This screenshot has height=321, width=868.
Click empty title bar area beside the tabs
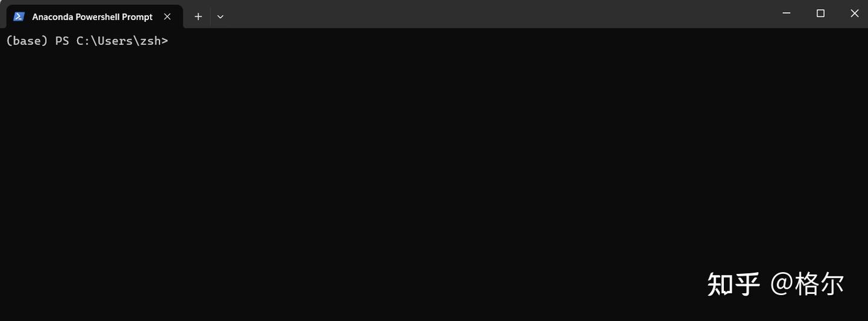coord(494,14)
